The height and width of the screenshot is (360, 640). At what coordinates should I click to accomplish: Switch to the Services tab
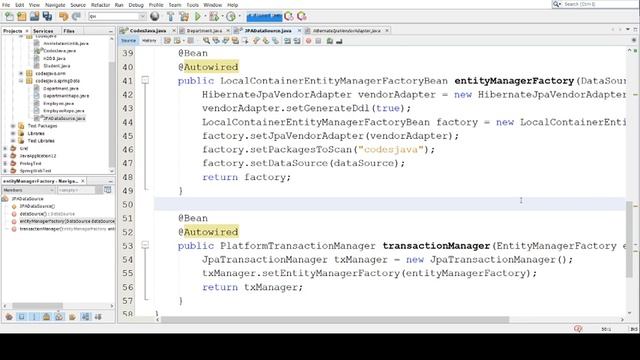43,31
